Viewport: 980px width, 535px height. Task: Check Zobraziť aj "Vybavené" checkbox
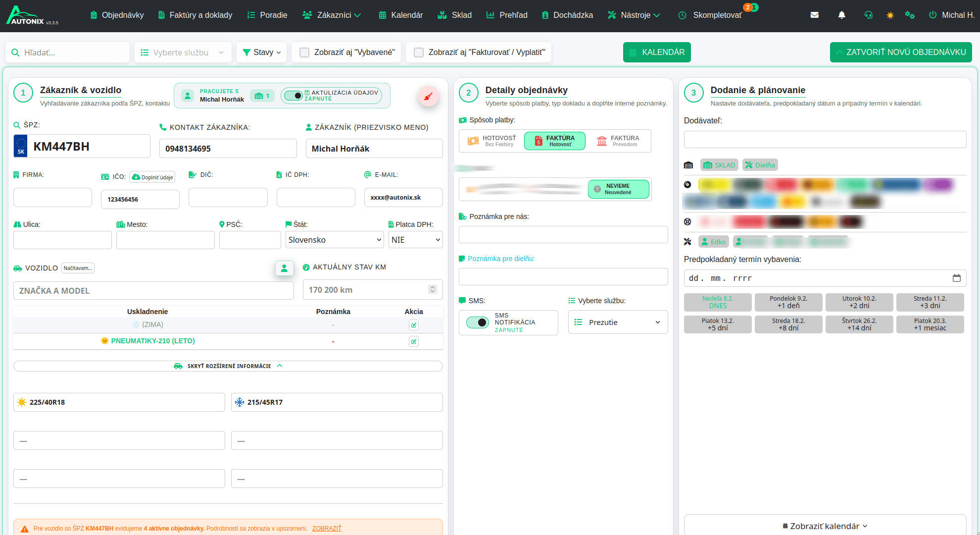coord(305,53)
